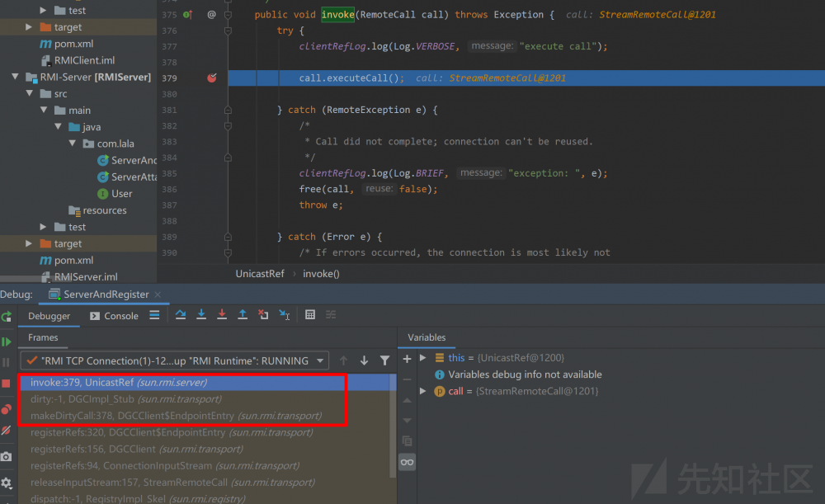Select the Debugger tab
825x504 pixels.
coord(49,316)
